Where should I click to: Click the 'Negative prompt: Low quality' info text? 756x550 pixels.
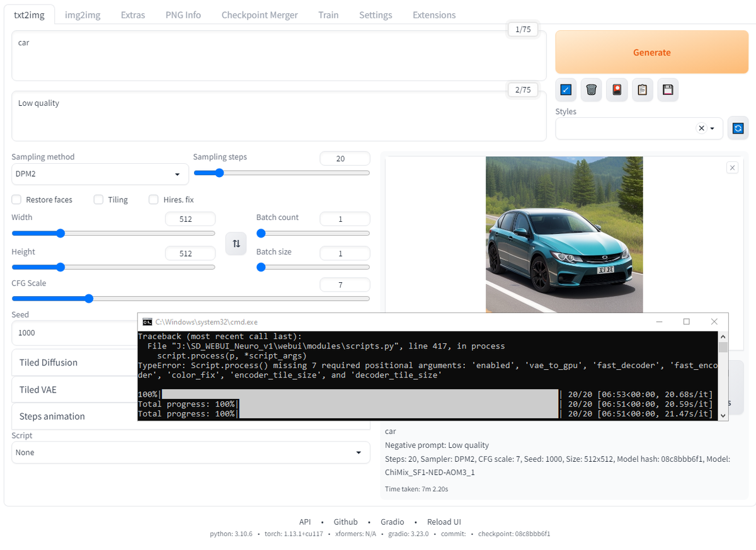click(437, 445)
